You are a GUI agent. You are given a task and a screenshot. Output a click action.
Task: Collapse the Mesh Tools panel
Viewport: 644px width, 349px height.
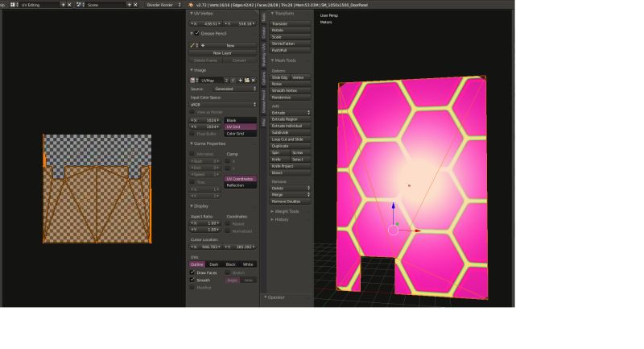click(283, 60)
